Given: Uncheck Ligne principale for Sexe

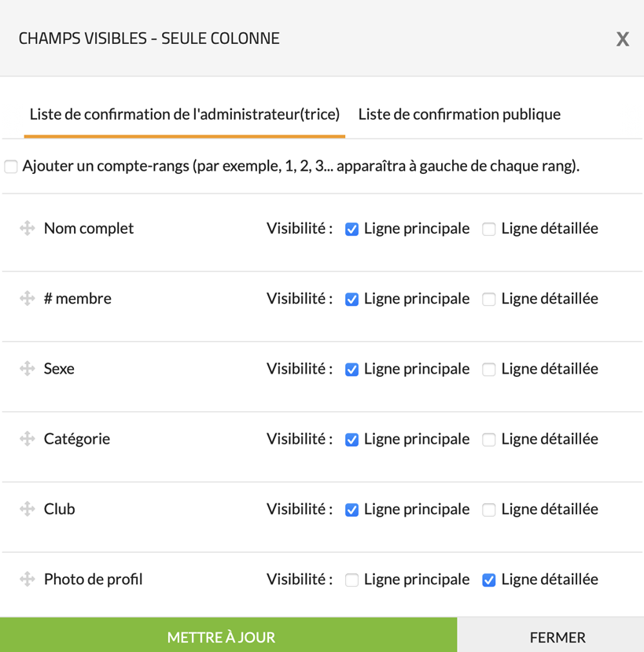Looking at the screenshot, I should point(352,370).
